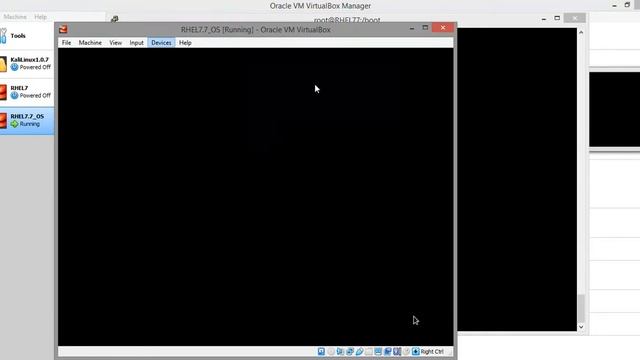Click the network adapter status icon

coord(350,351)
